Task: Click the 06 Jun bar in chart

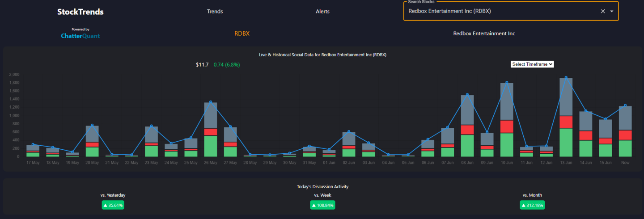Action: (428, 148)
